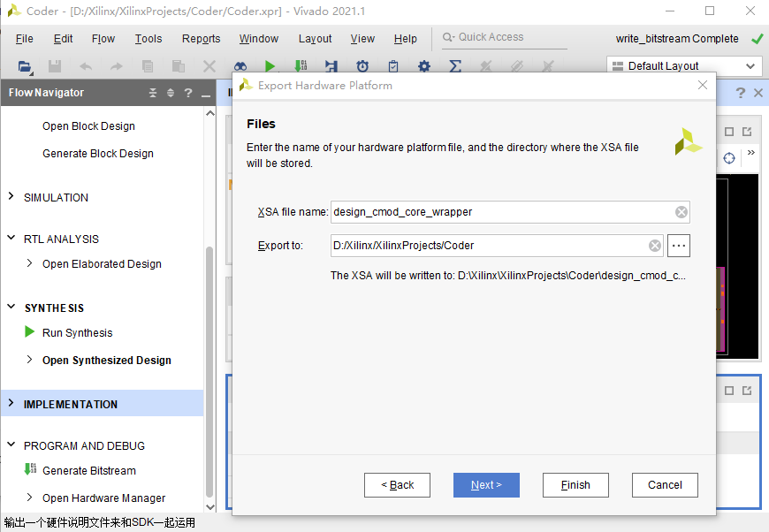Click Generate Block Design in Flow Navigator
Image resolution: width=769 pixels, height=532 pixels.
[98, 154]
